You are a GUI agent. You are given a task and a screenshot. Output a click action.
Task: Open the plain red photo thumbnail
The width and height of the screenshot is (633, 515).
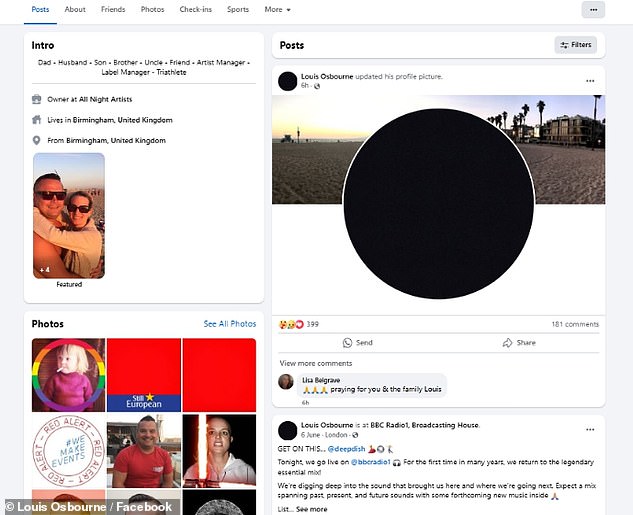click(x=219, y=375)
